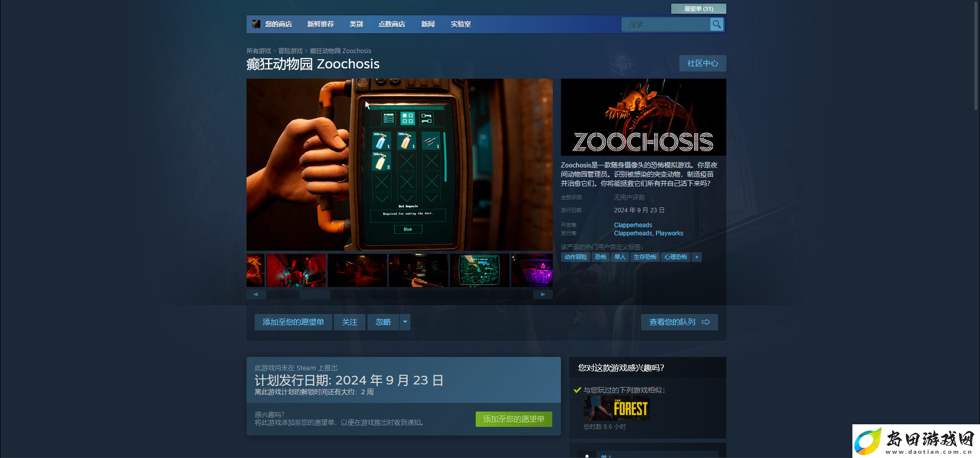Go to the 点数商店 tab
Viewport: 980px width, 458px height.
391,24
